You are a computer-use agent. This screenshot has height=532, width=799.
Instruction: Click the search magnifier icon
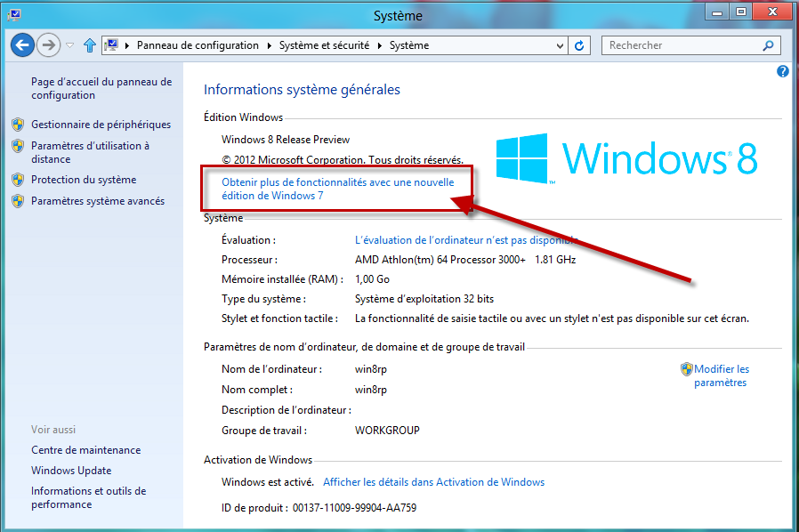pyautogui.click(x=768, y=45)
